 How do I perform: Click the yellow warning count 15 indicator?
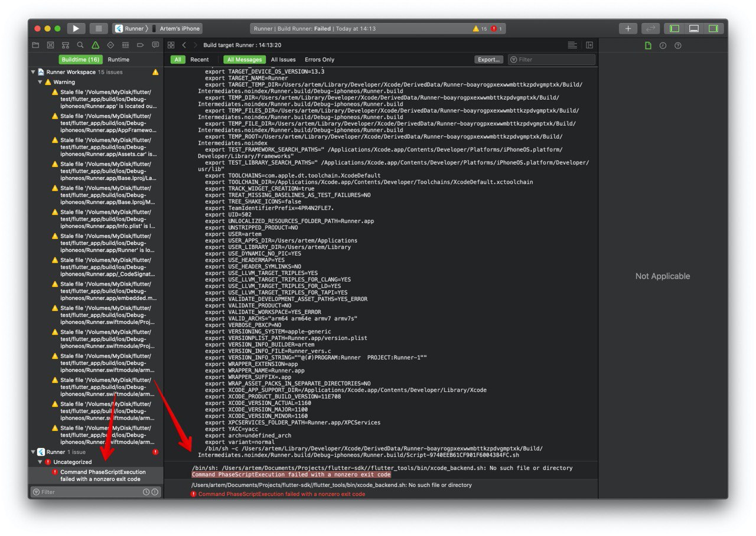point(480,28)
